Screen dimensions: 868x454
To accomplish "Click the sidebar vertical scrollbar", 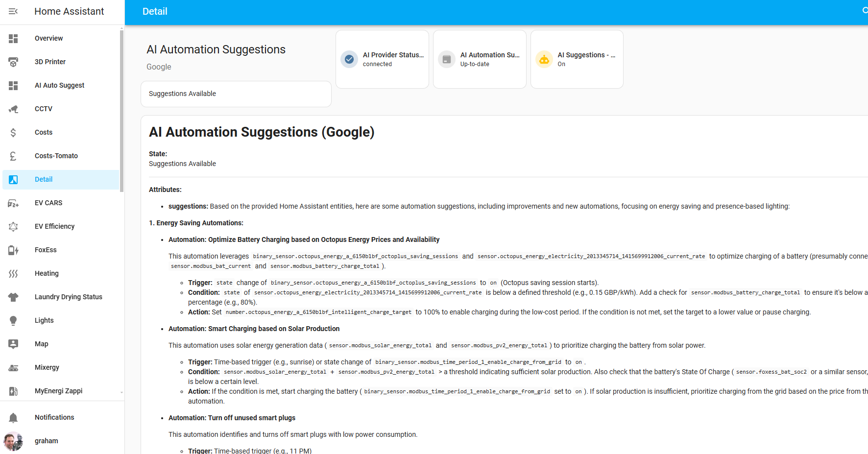I will [121, 111].
